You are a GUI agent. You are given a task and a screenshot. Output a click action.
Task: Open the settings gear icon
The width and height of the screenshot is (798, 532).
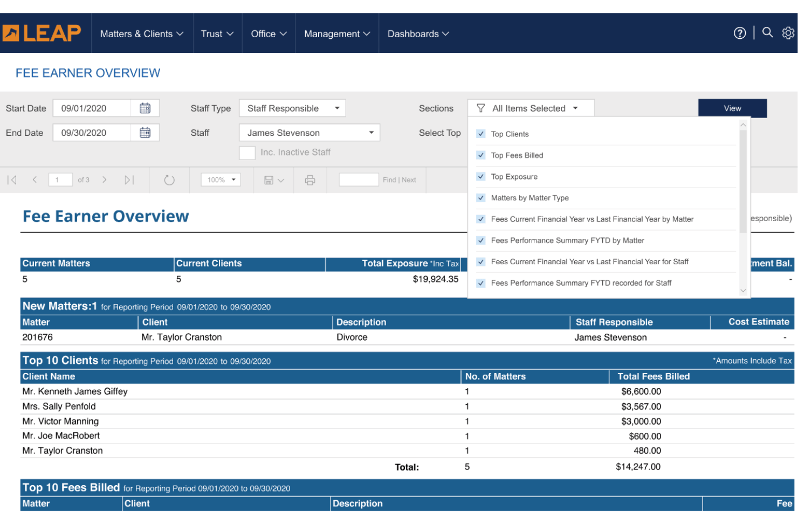(x=788, y=33)
